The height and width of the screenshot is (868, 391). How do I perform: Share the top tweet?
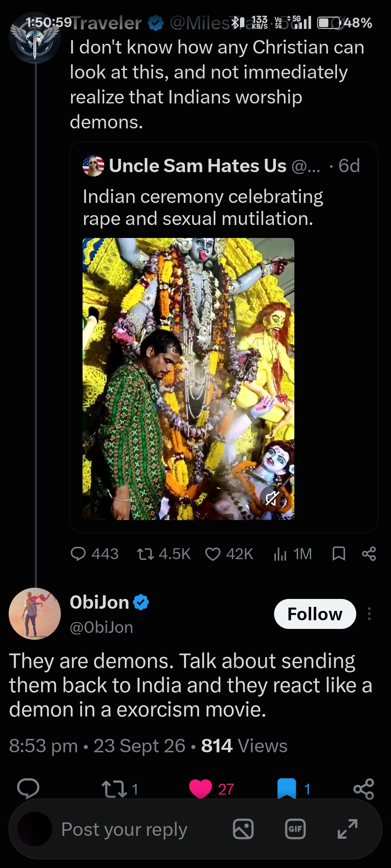[369, 554]
